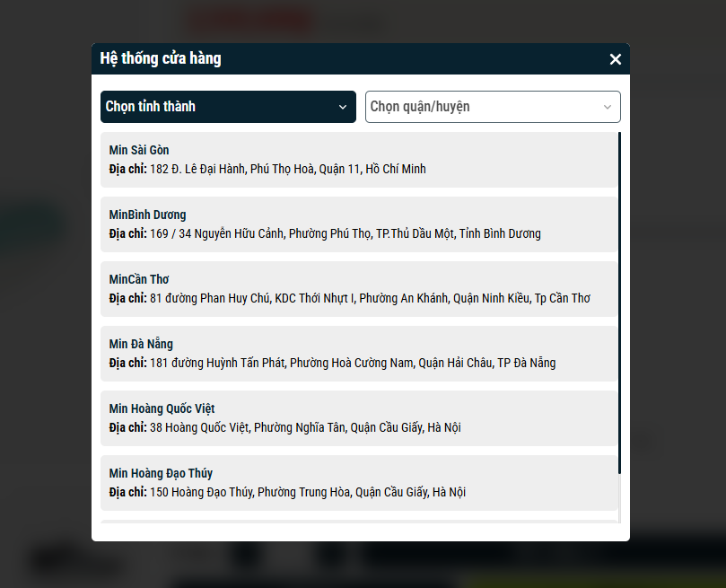Screen dimensions: 726x588
Task: Select the Min Đà Nẵng store name
Action: click(141, 344)
